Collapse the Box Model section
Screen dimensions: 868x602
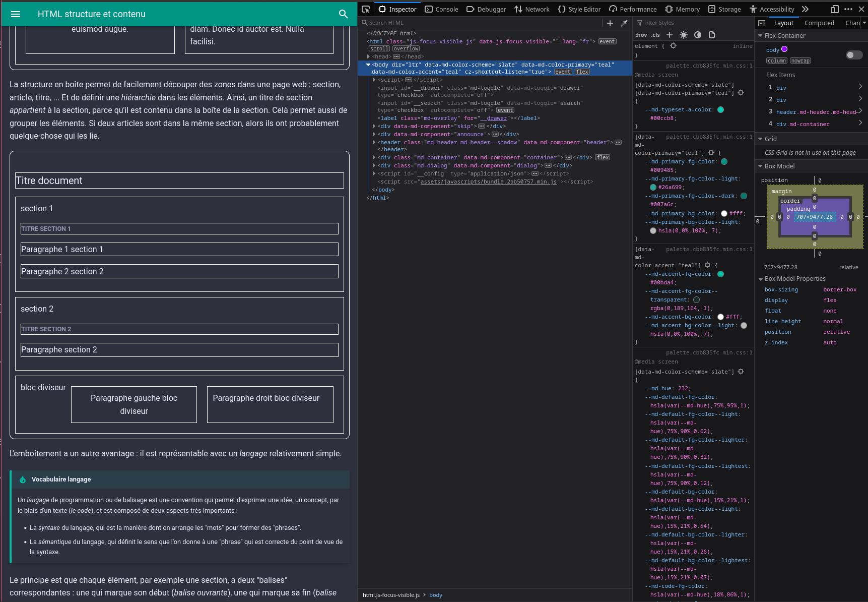[760, 166]
